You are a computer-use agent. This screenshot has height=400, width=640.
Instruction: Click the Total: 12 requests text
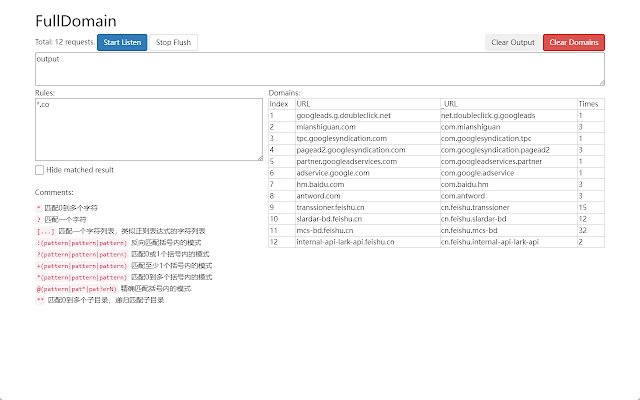[x=65, y=42]
